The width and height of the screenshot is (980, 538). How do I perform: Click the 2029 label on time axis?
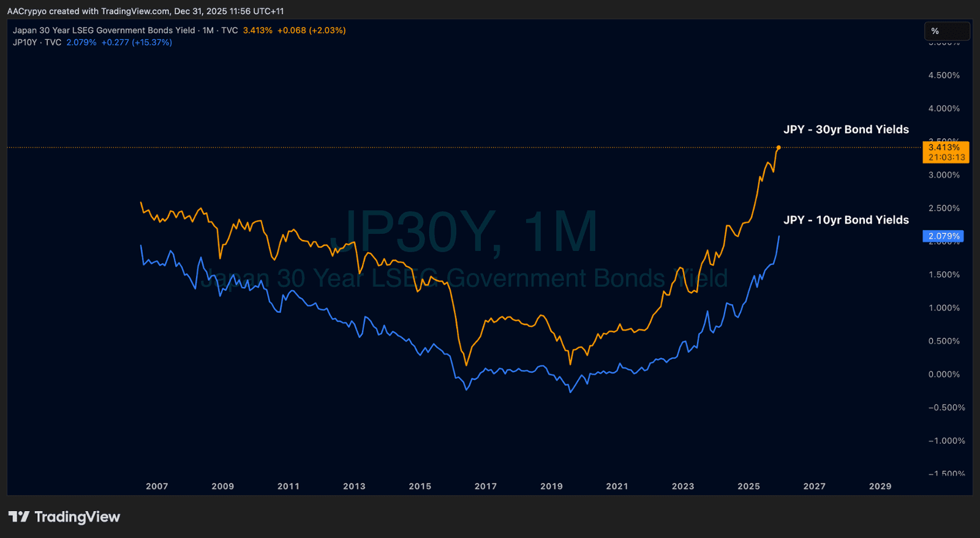(880, 486)
